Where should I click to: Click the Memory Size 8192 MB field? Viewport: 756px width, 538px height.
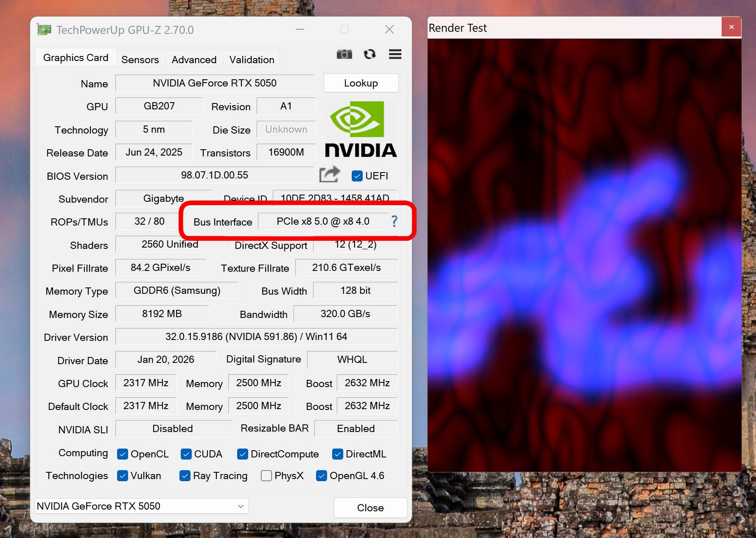coord(162,314)
